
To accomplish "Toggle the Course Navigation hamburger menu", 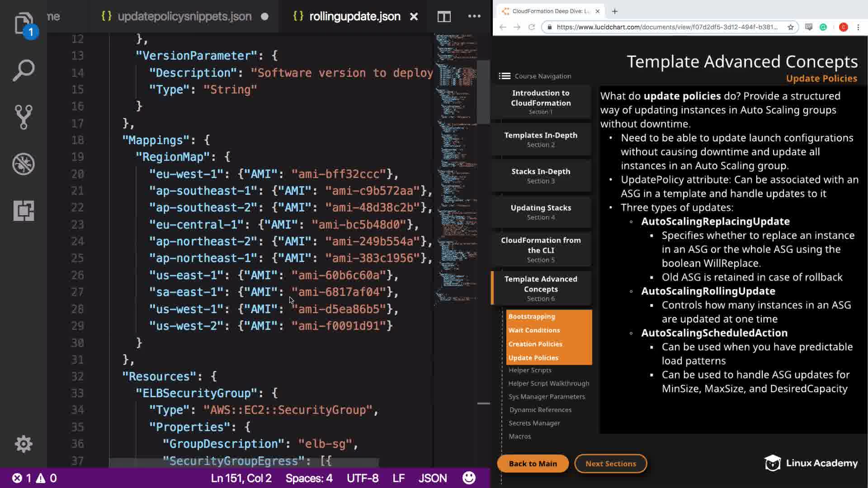I will coord(505,76).
